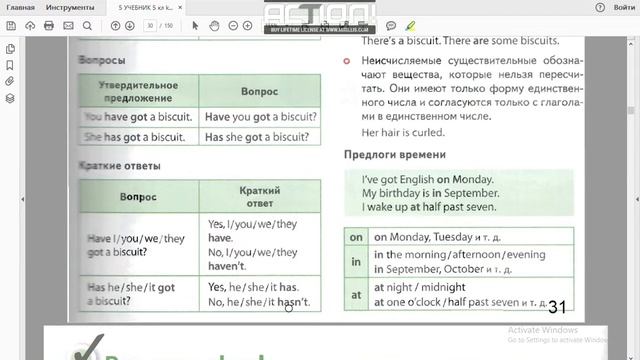Click the text 'Her hair is curled.'

[x=403, y=133]
